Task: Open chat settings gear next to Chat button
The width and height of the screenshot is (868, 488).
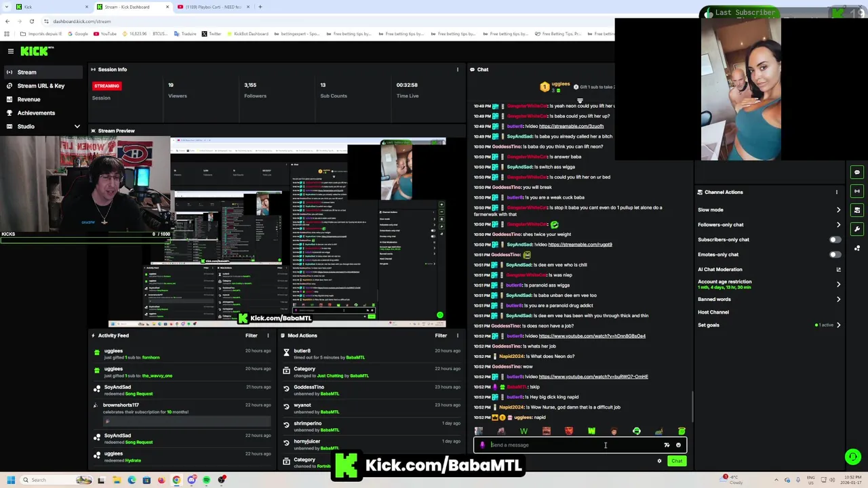Action: [x=659, y=461]
